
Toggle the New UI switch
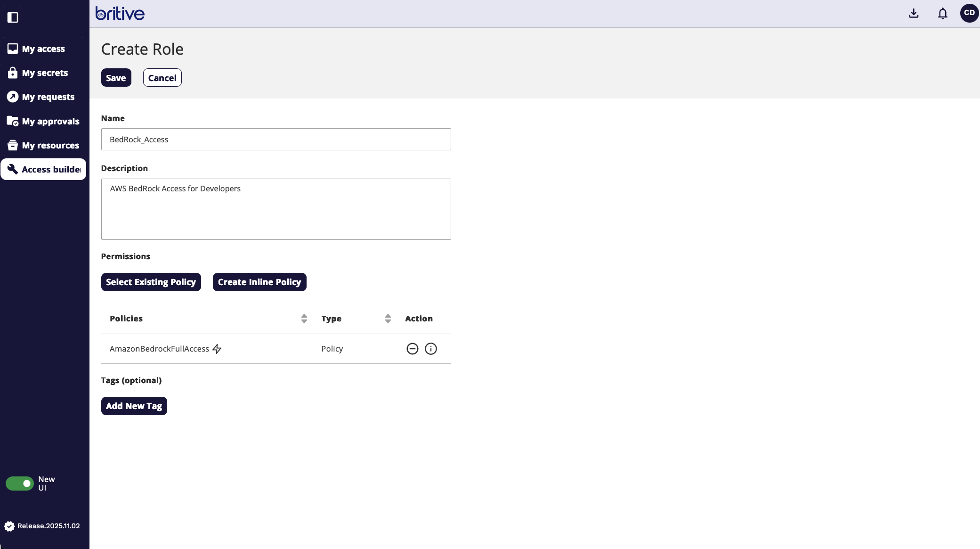[19, 483]
